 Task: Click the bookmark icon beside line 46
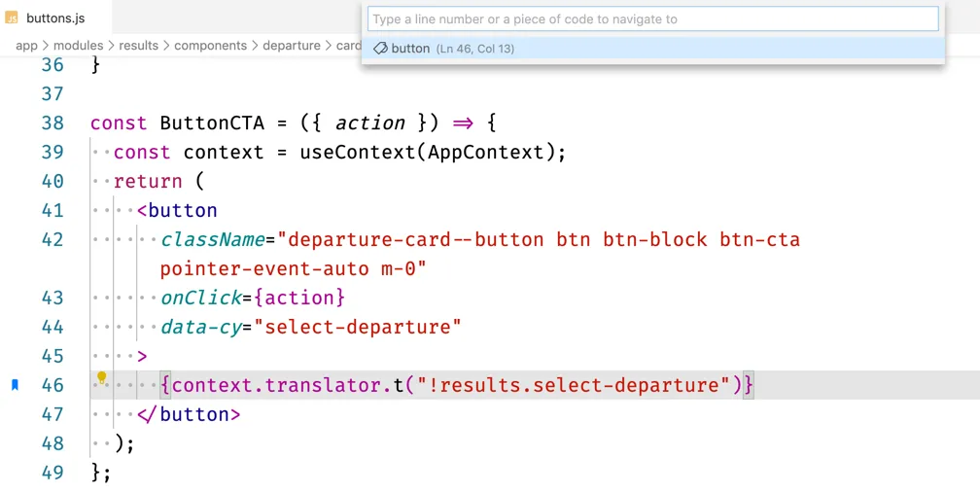pos(15,385)
